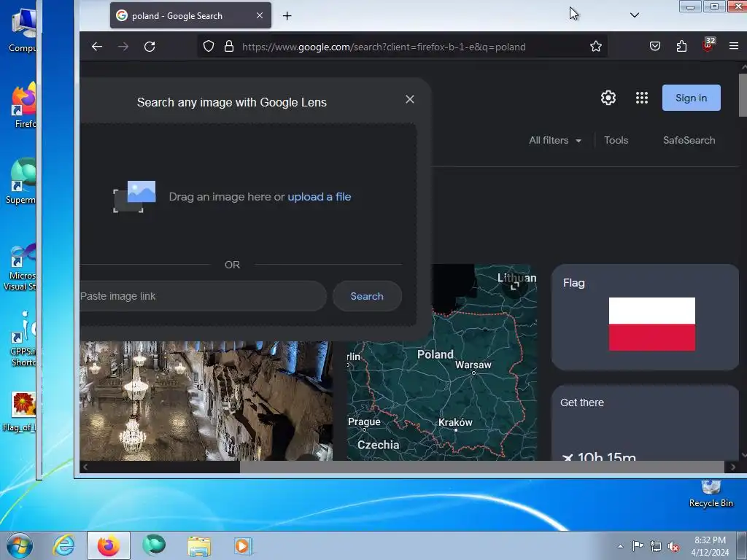The width and height of the screenshot is (747, 560).
Task: Click the Warsaw label on the map
Action: tap(473, 365)
